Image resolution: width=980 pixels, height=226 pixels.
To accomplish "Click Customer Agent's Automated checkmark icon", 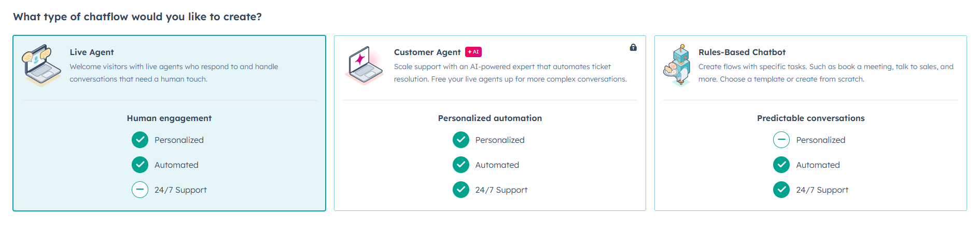I will click(461, 165).
